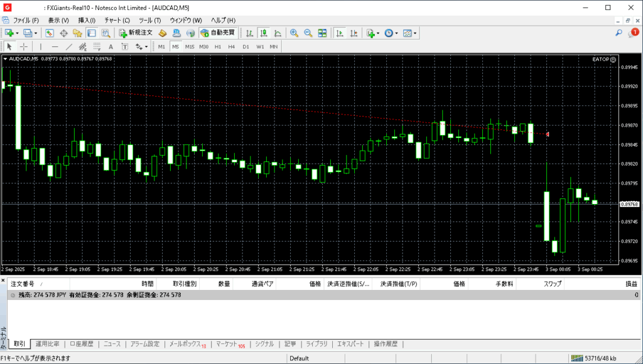Expand the new chart dropdown arrow
643x364 pixels.
pos(17,33)
